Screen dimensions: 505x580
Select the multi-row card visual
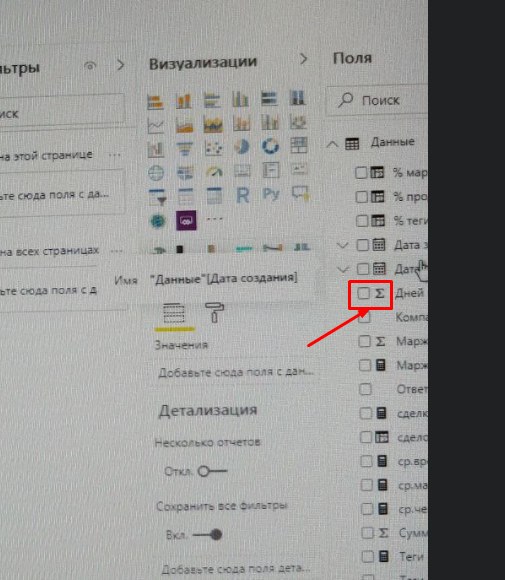tap(270, 170)
